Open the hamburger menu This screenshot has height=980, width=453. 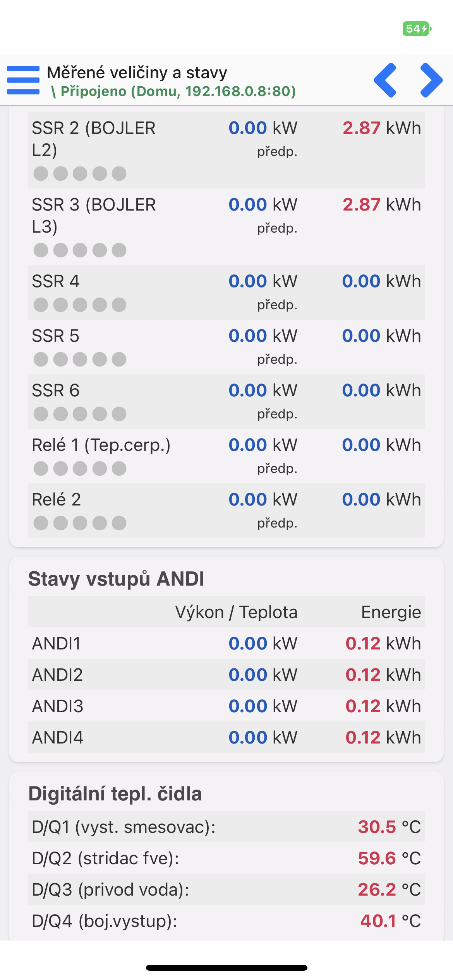(x=23, y=80)
